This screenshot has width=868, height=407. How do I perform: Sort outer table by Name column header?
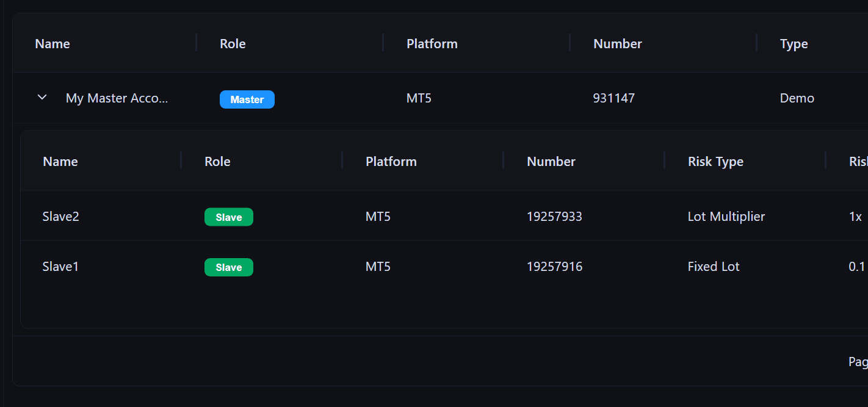(52, 44)
